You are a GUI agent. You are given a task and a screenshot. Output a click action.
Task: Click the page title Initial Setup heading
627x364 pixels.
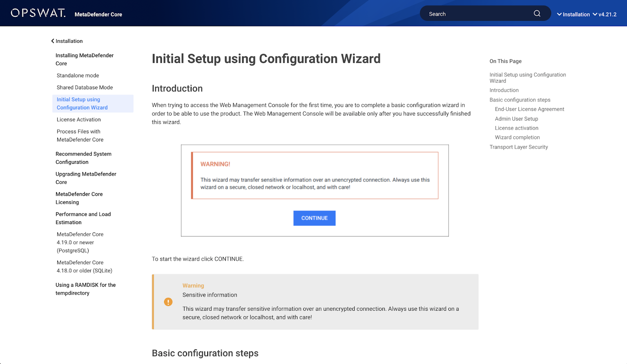pos(266,59)
